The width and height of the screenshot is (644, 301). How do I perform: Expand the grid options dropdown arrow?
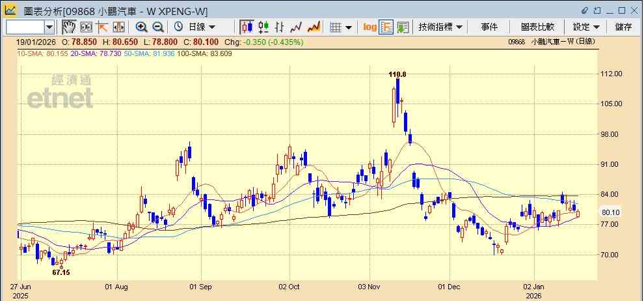tap(348, 27)
